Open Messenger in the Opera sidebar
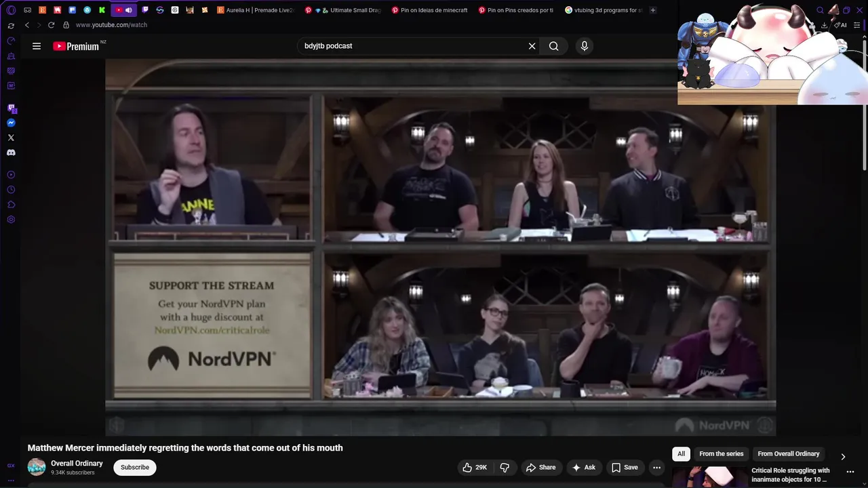This screenshot has height=488, width=868. 11,123
